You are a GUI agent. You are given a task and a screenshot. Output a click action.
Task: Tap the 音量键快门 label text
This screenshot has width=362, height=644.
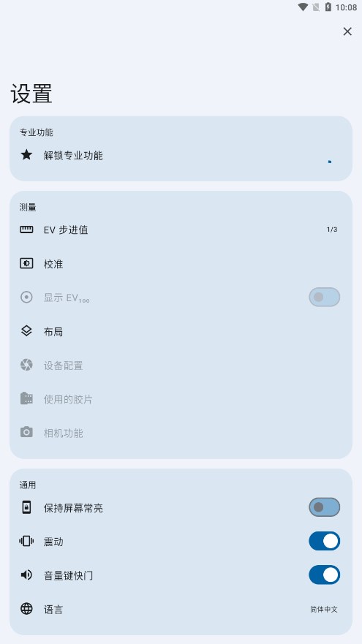click(x=68, y=575)
